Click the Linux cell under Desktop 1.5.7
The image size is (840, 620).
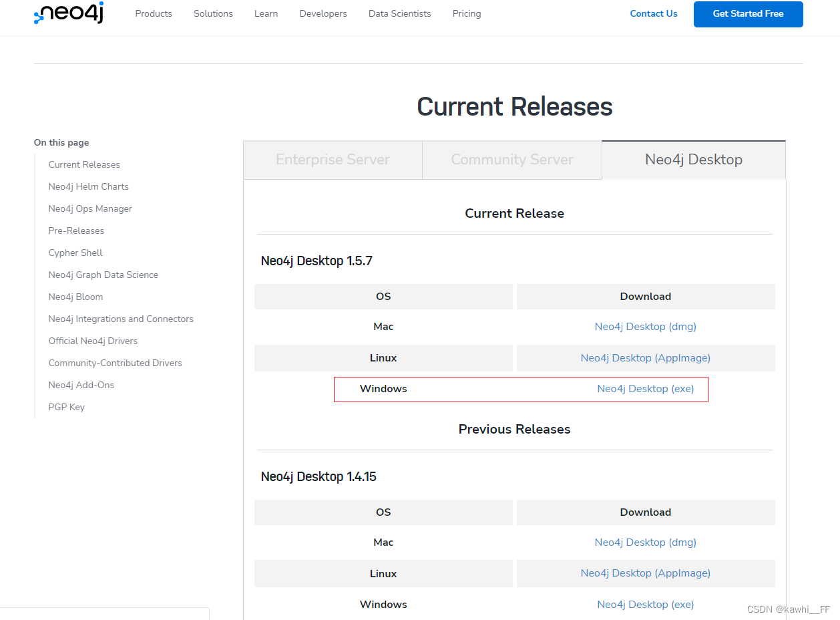pos(383,358)
